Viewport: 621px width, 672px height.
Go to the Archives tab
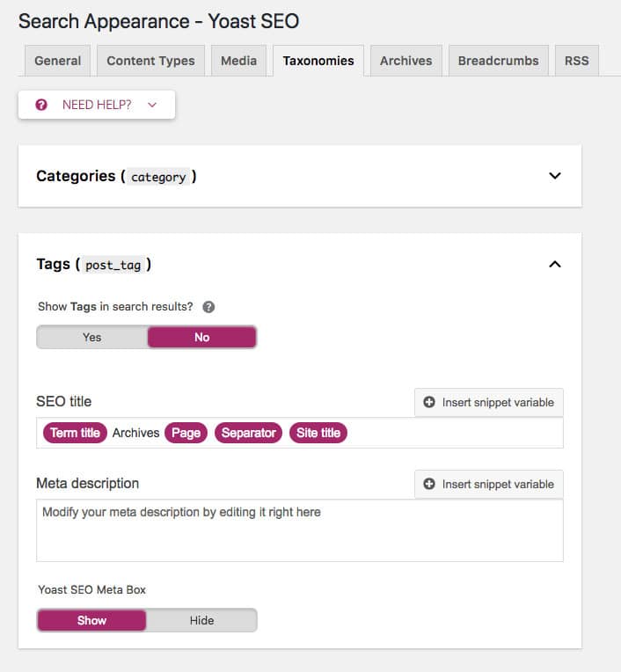point(405,61)
